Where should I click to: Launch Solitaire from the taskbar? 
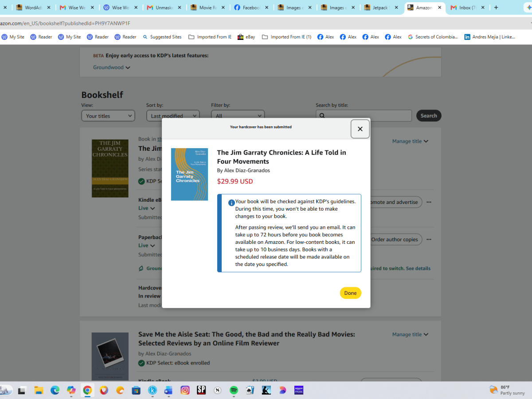coord(250,390)
